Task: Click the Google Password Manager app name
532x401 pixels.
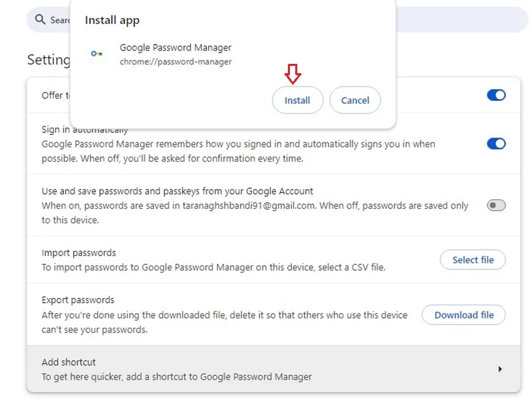Action: tap(176, 47)
